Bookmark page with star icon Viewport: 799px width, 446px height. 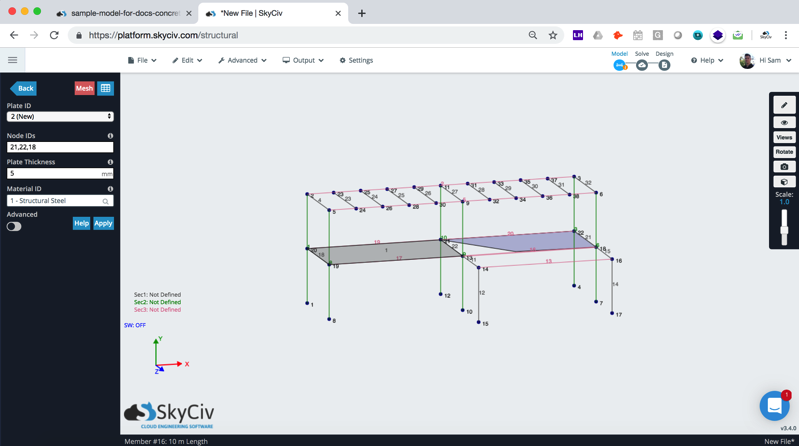[553, 35]
